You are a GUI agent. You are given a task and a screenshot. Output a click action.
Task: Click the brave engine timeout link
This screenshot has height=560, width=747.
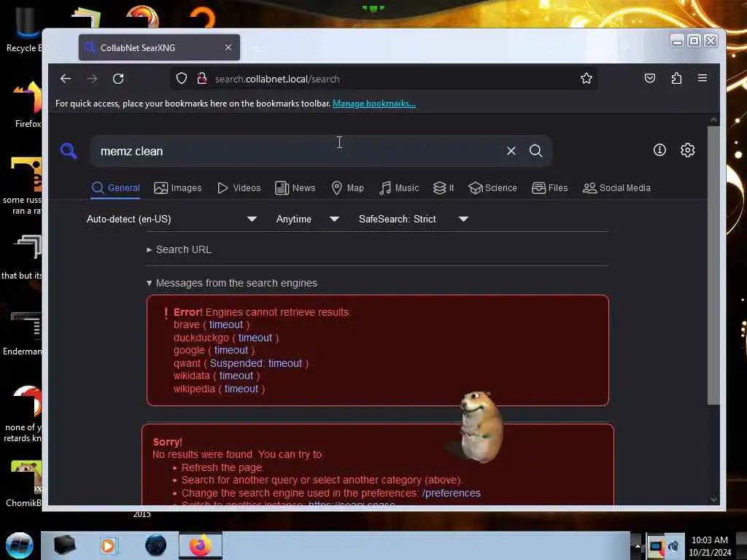[x=226, y=324]
